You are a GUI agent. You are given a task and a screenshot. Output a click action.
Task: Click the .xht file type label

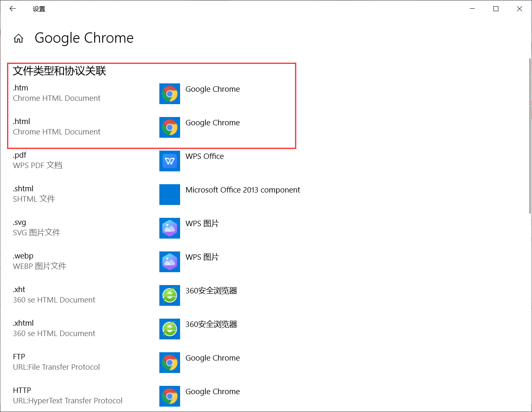point(19,290)
